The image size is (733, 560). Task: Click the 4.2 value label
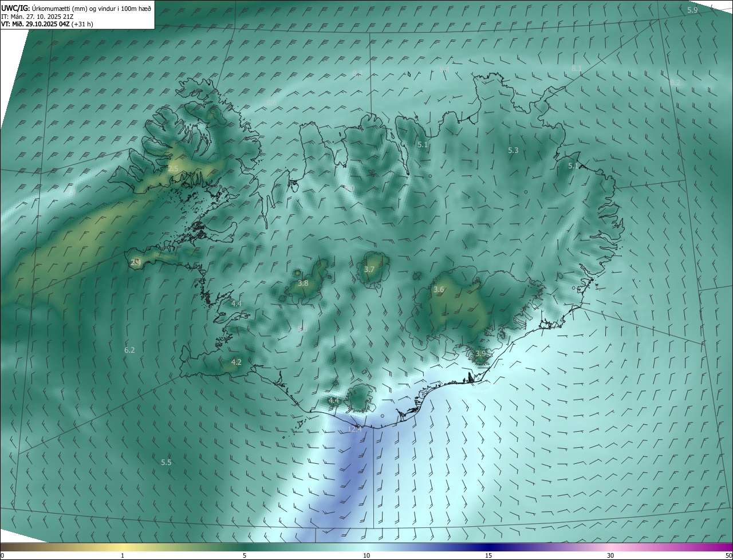(236, 362)
